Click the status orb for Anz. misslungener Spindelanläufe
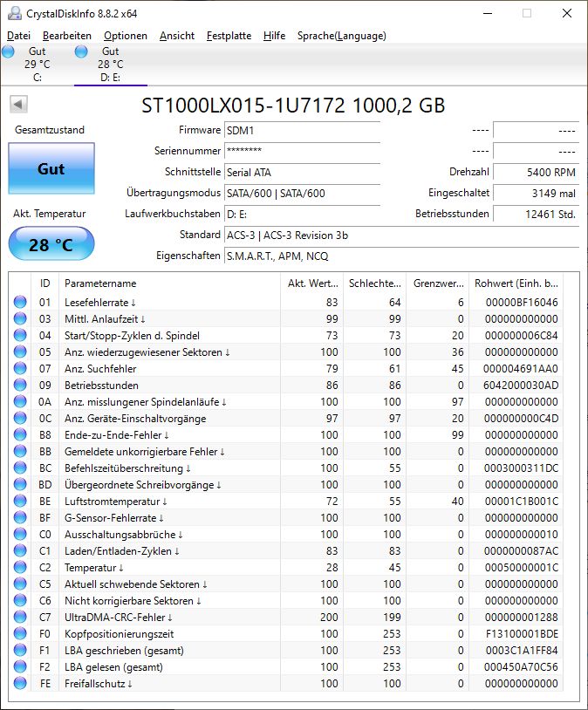This screenshot has width=588, height=710. point(20,401)
